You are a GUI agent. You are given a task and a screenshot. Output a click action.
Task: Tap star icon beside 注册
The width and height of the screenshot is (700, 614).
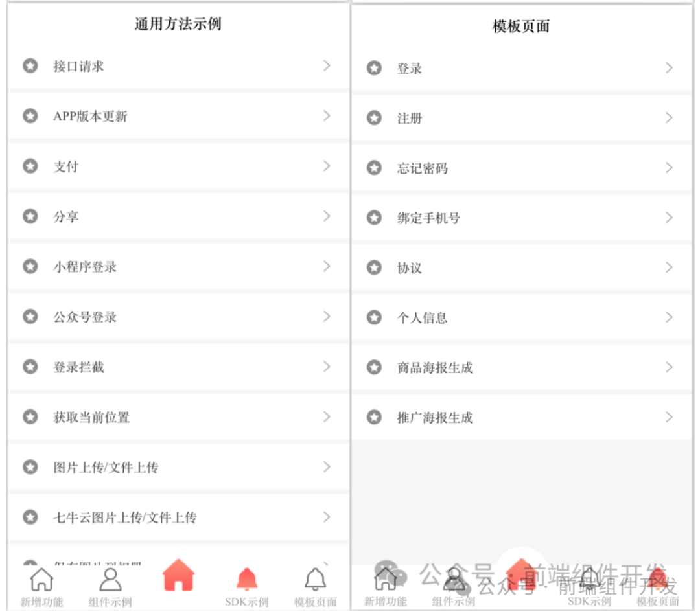(374, 118)
